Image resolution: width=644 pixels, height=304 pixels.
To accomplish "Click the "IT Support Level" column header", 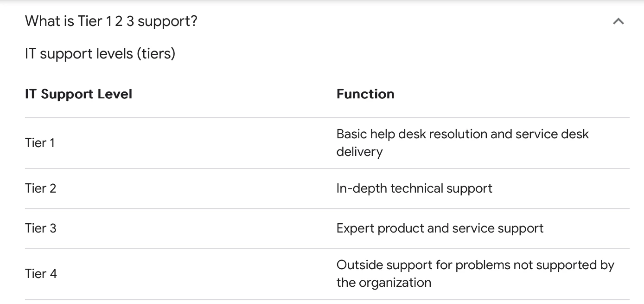I will pyautogui.click(x=79, y=94).
